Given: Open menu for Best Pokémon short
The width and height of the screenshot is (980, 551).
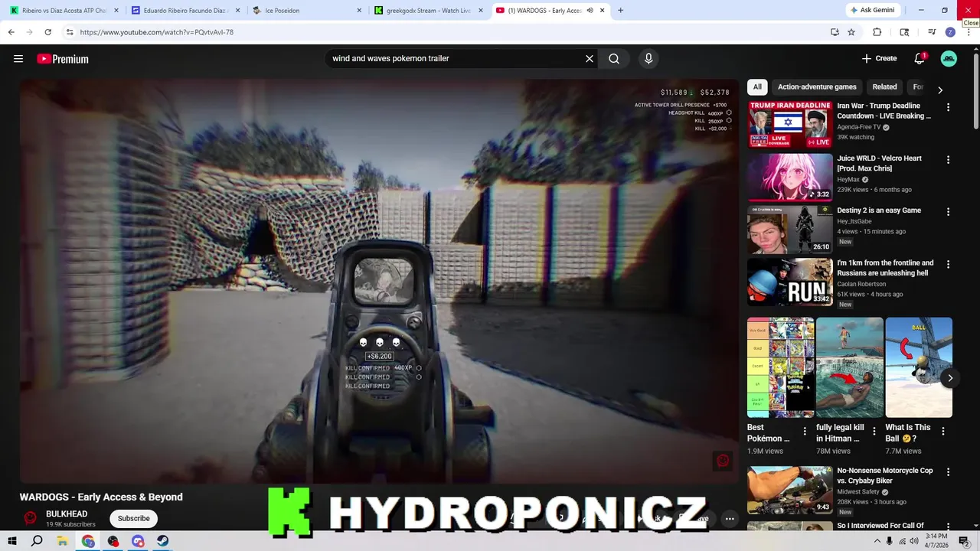Looking at the screenshot, I should tap(805, 432).
